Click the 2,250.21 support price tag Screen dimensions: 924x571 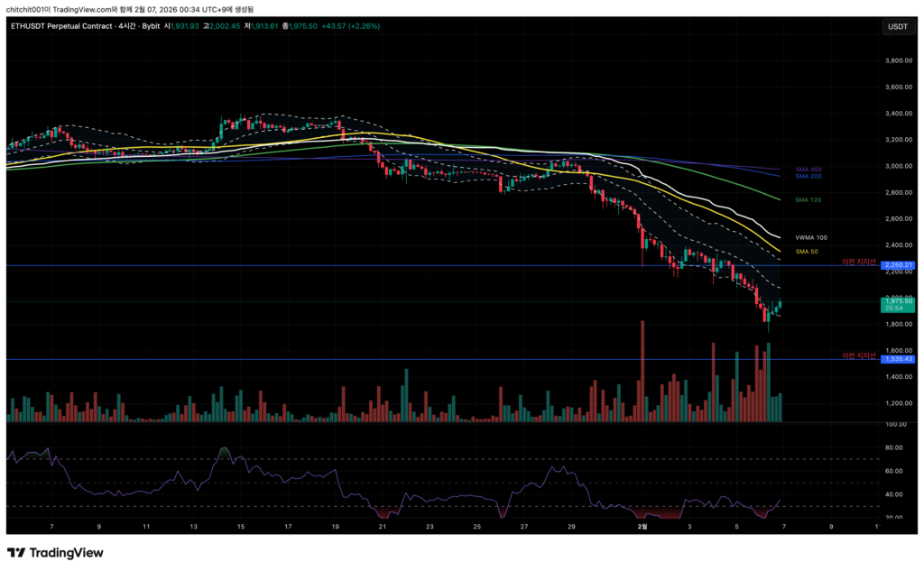pyautogui.click(x=897, y=265)
